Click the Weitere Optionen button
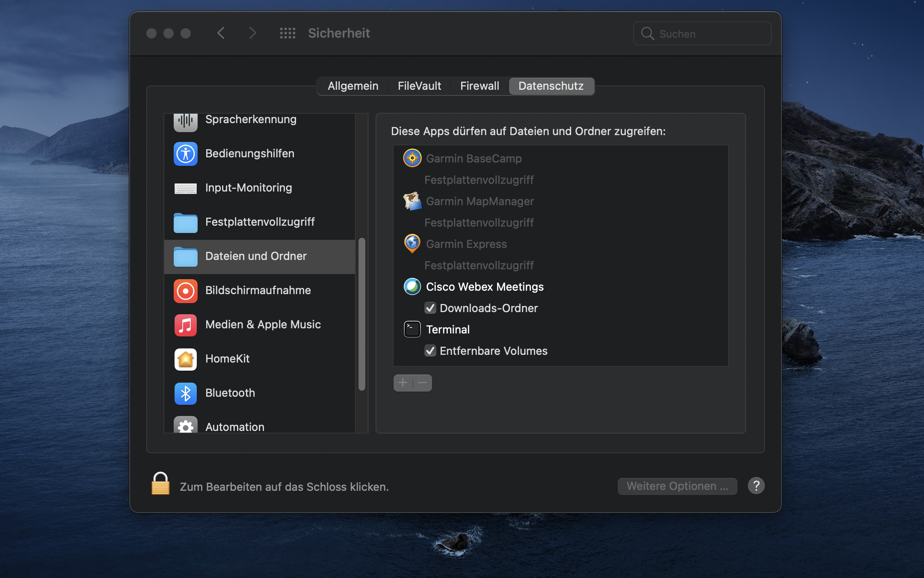 coord(677,486)
